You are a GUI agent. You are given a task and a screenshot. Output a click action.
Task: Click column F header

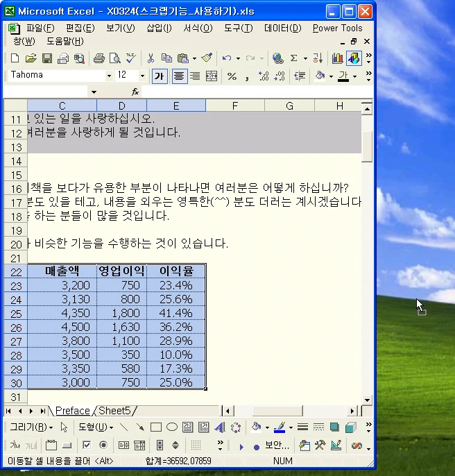235,106
